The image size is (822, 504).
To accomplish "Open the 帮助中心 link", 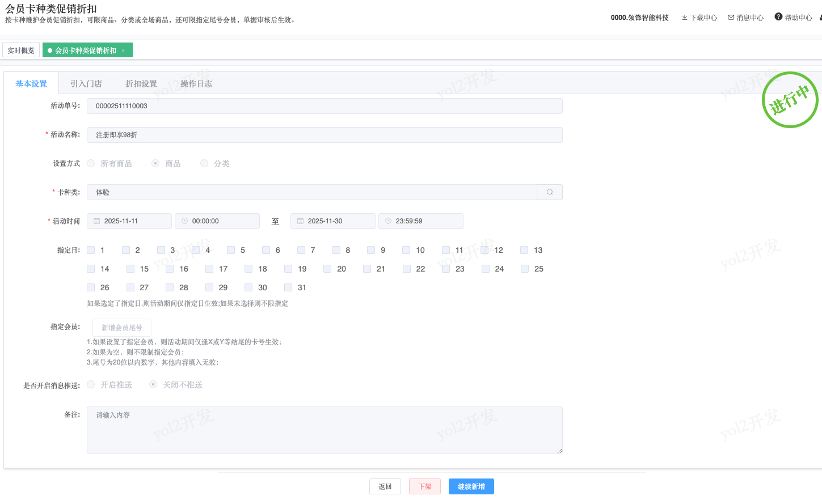I will (794, 18).
